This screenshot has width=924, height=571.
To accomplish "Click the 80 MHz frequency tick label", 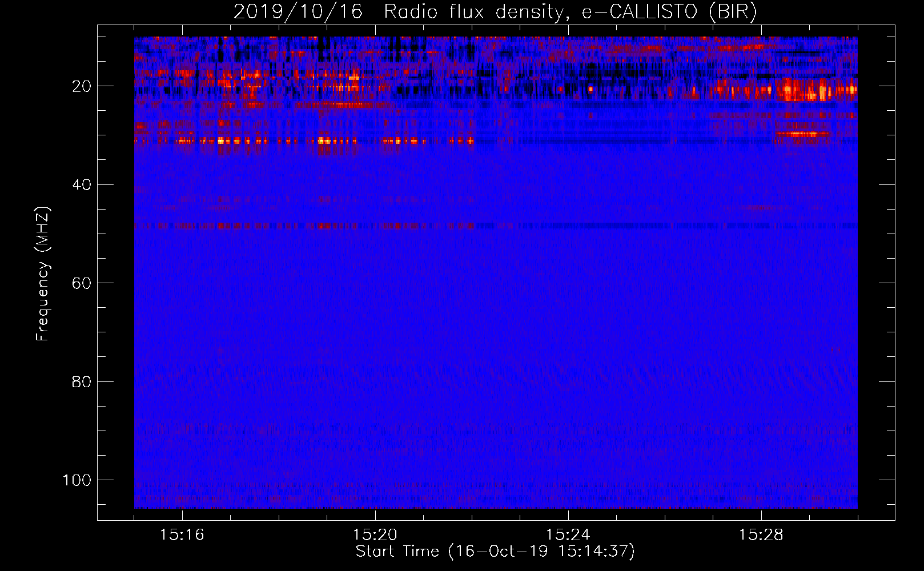I will (82, 381).
